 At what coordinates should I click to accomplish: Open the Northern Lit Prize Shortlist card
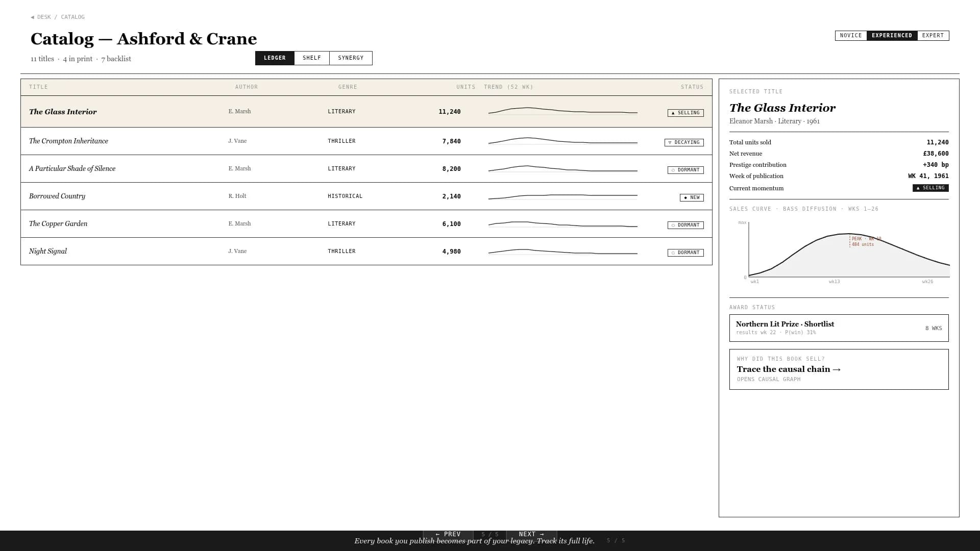(x=839, y=328)
